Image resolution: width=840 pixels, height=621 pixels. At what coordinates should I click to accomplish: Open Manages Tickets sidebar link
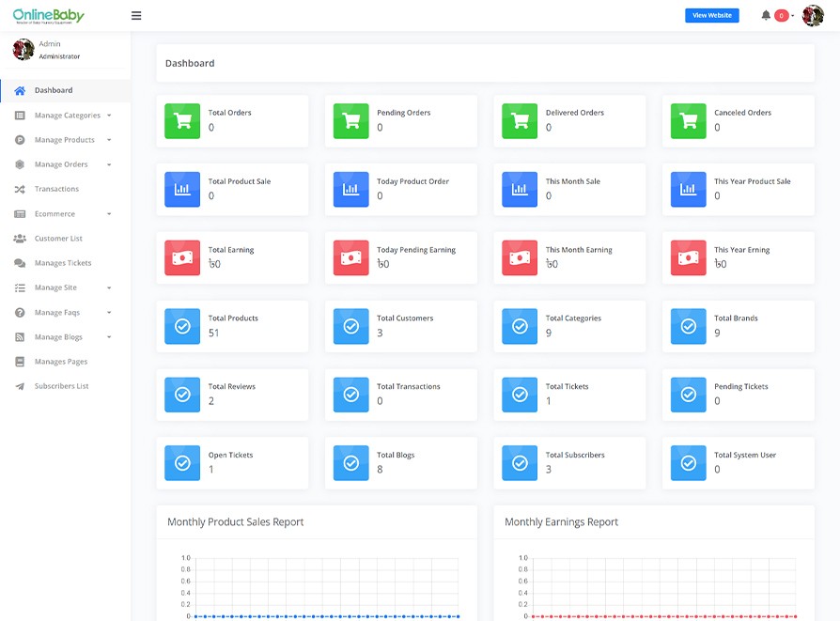tap(62, 263)
